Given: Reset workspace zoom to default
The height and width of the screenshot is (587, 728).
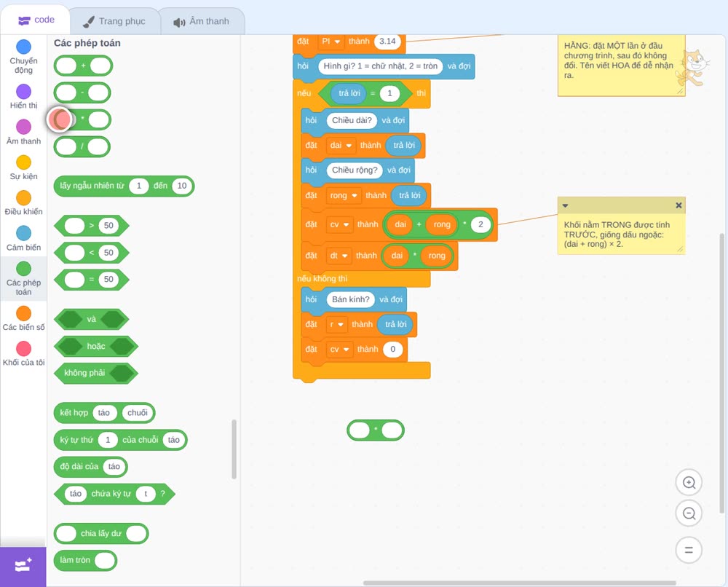Looking at the screenshot, I should [689, 550].
